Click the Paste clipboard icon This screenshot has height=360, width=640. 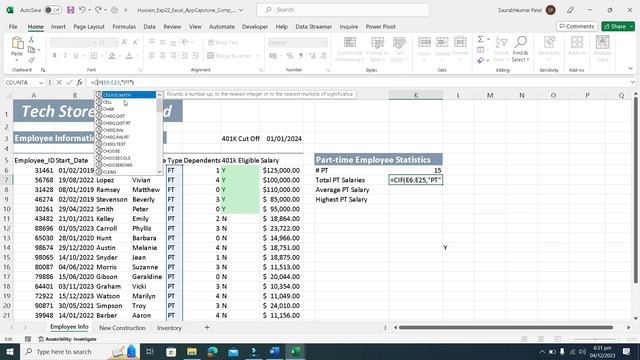(x=17, y=43)
